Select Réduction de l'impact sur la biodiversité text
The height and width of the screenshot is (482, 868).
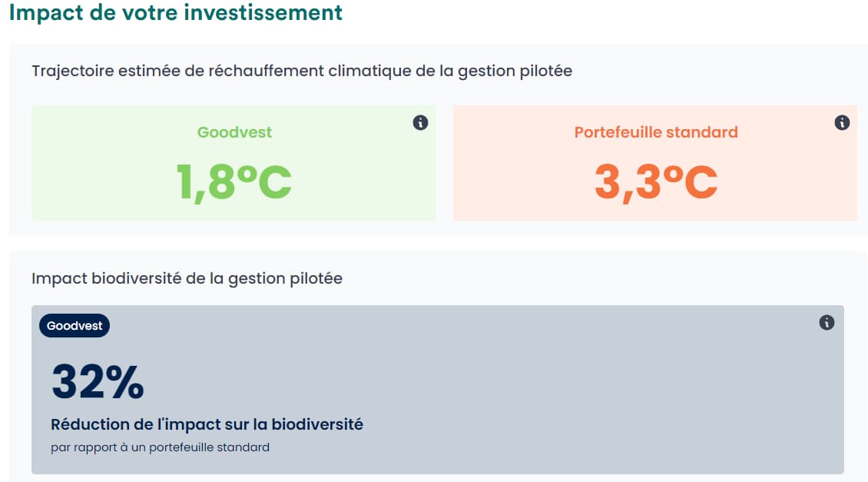(207, 424)
